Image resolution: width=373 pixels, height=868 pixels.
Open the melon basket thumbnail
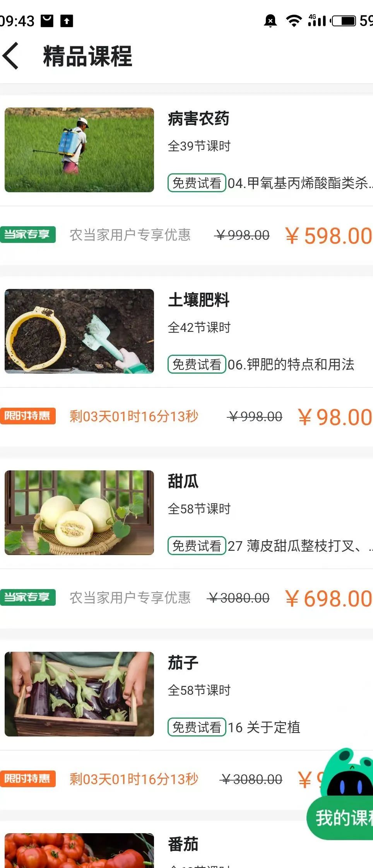click(x=79, y=513)
